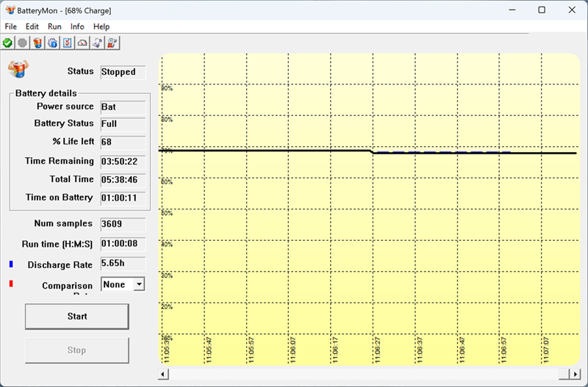Click the Start button

point(77,317)
